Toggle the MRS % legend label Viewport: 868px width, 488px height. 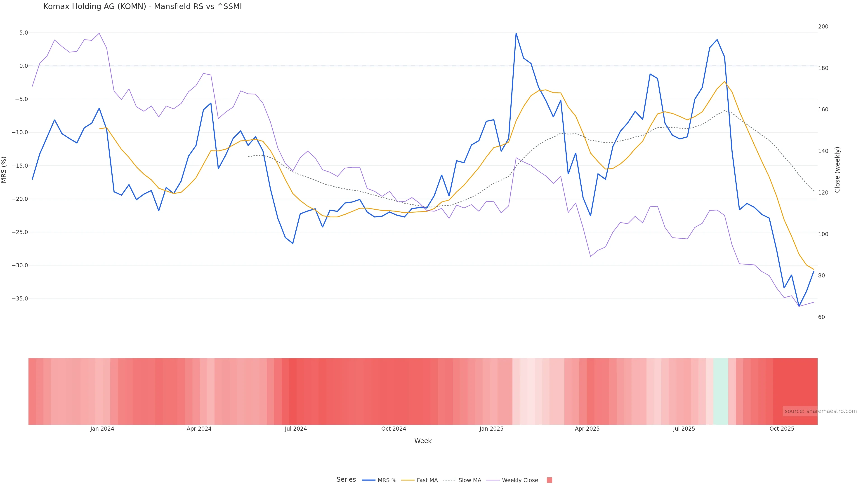(x=387, y=480)
